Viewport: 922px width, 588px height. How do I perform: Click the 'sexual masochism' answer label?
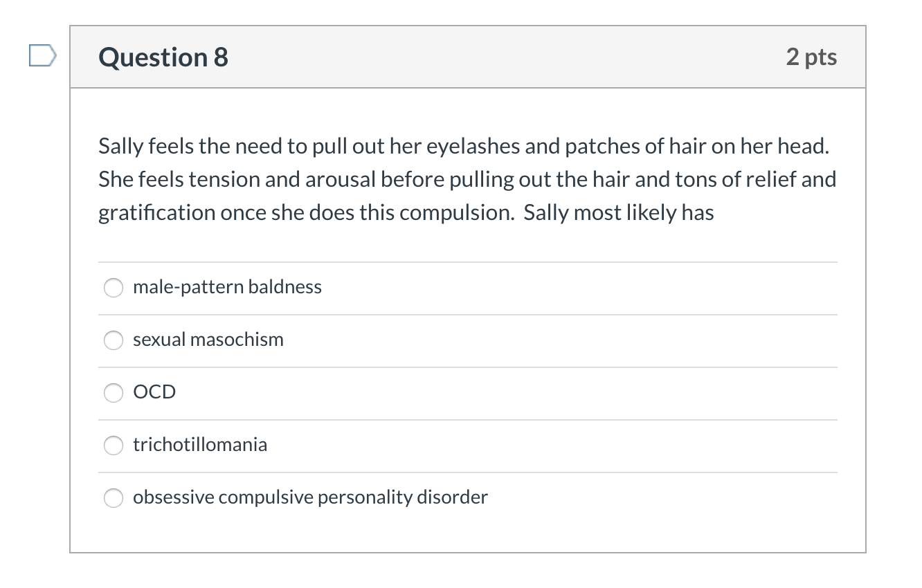208,340
